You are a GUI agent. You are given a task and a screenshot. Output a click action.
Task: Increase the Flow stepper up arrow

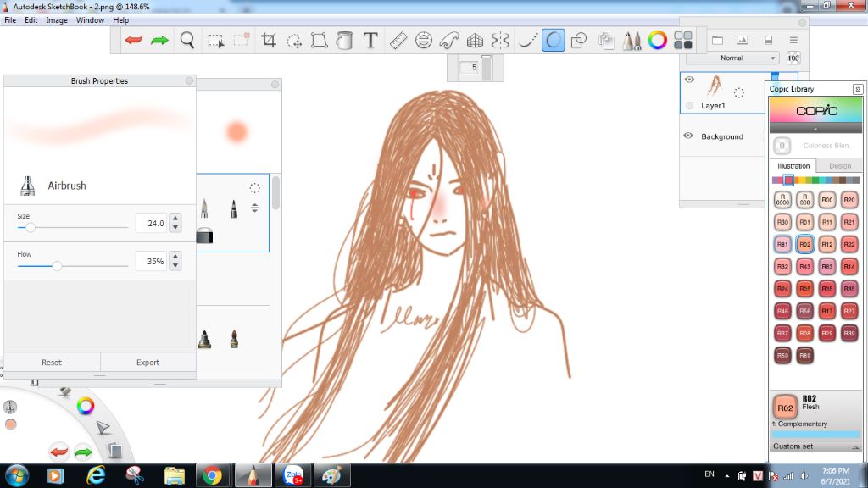click(175, 256)
